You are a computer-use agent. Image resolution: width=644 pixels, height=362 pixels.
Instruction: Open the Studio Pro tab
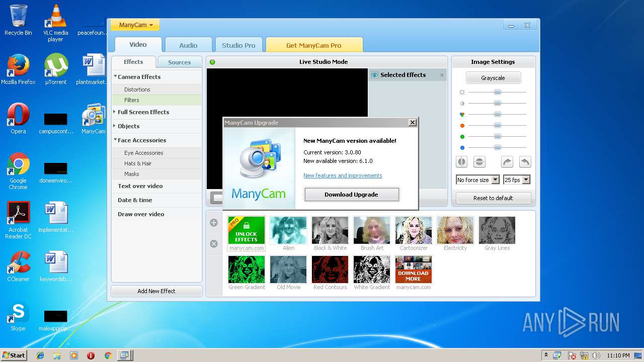238,45
